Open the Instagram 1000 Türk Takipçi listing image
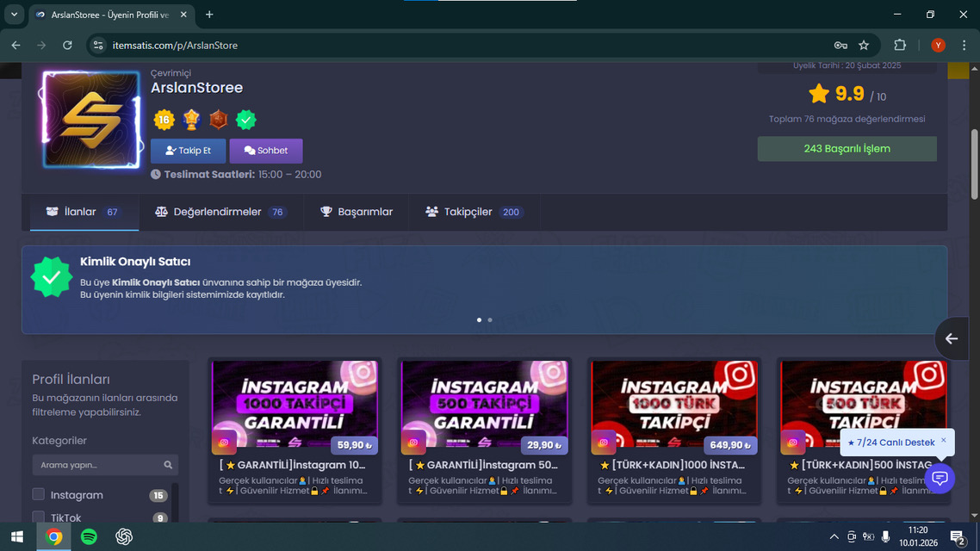 point(673,404)
